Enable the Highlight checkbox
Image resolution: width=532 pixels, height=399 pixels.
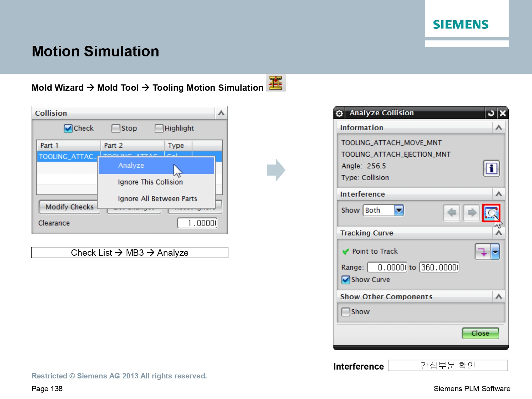pyautogui.click(x=159, y=128)
